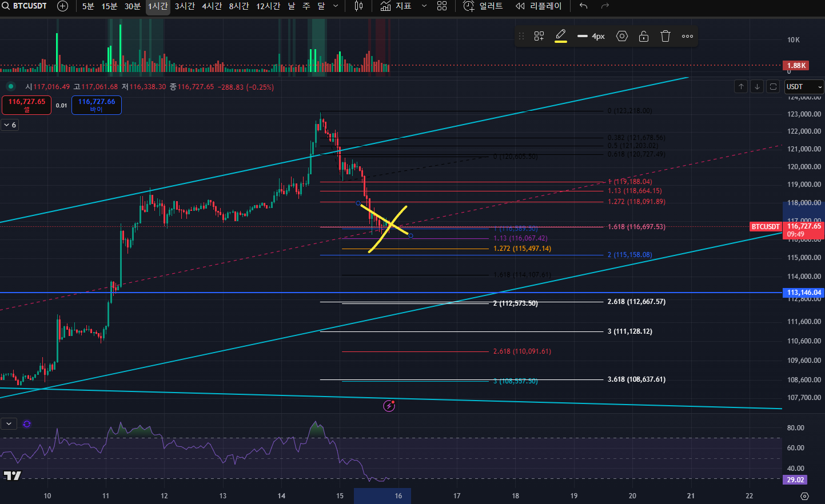Click the blue buy button 116,727.66
825x504 pixels.
tap(97, 105)
